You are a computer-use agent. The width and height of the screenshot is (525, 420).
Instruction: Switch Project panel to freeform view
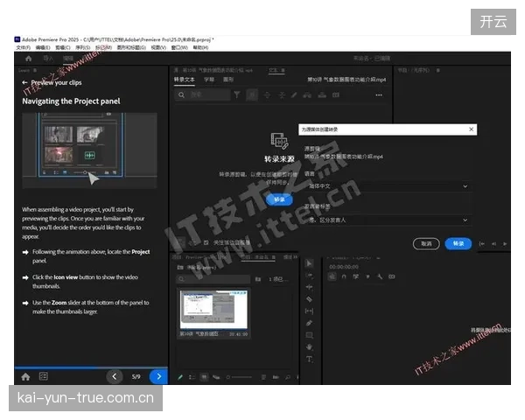pos(216,377)
